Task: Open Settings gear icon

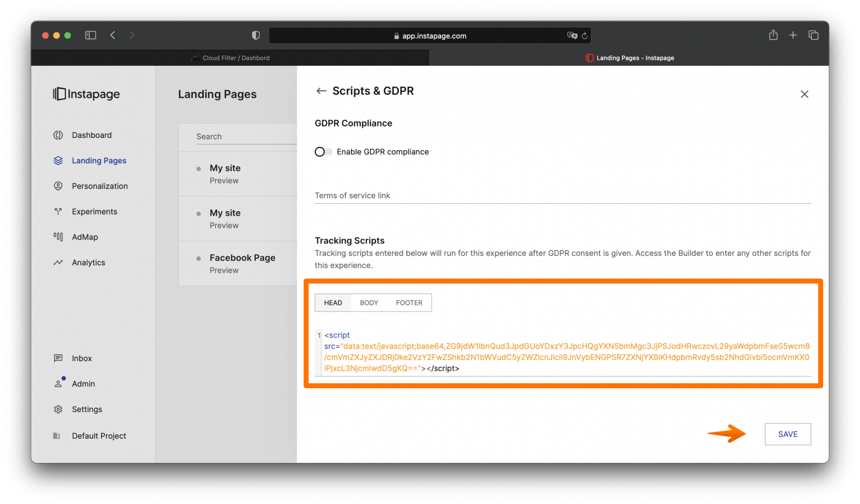Action: coord(58,409)
